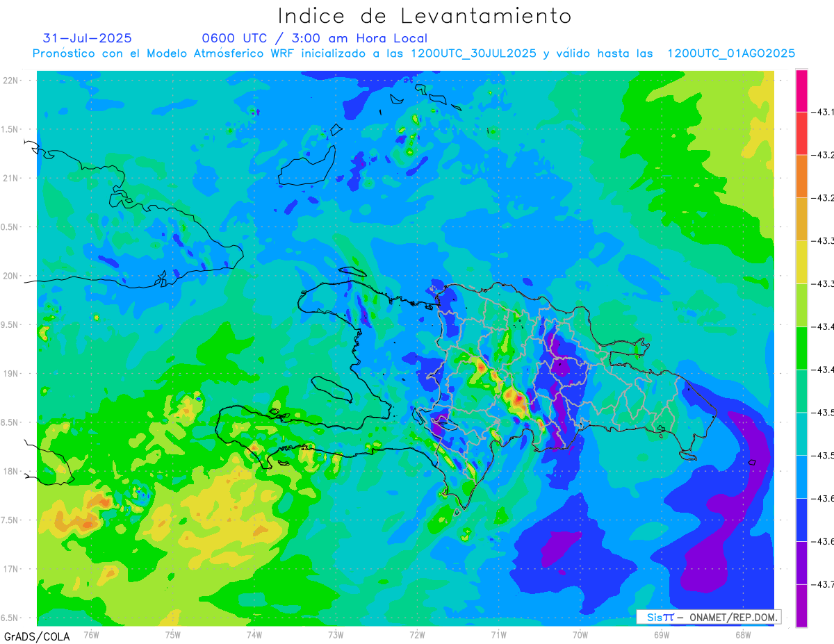
Task: Click the '70W' longitude label
Action: point(580,634)
